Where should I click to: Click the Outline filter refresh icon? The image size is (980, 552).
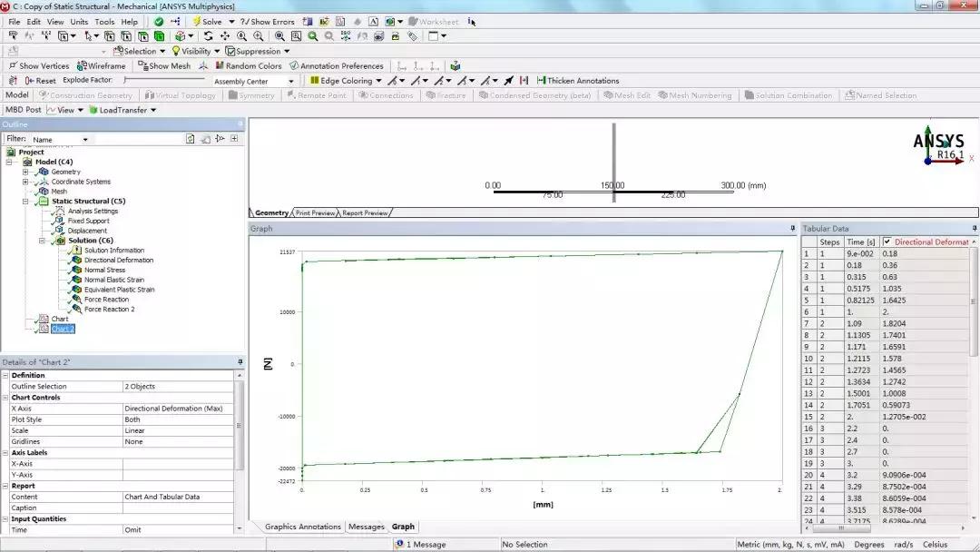point(191,139)
